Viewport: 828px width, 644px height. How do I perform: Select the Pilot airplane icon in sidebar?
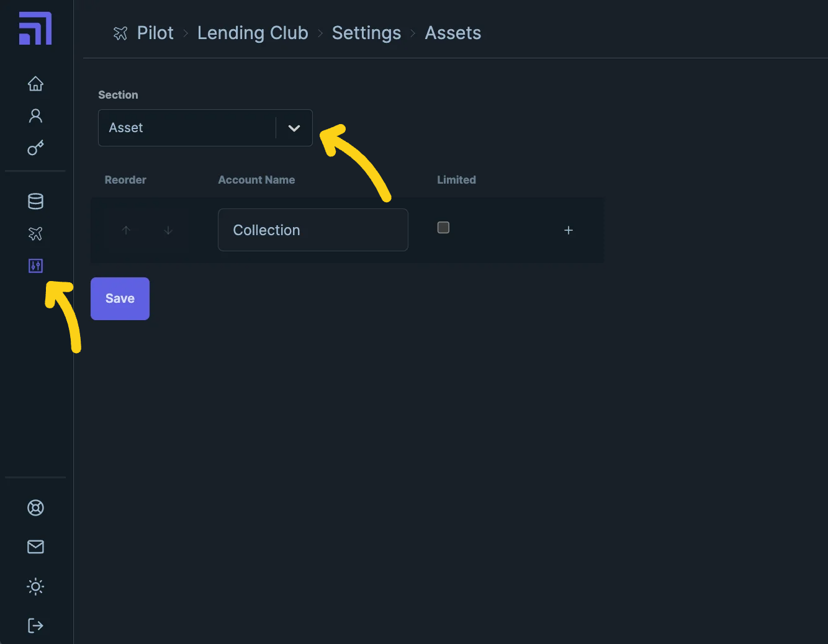[x=35, y=234]
